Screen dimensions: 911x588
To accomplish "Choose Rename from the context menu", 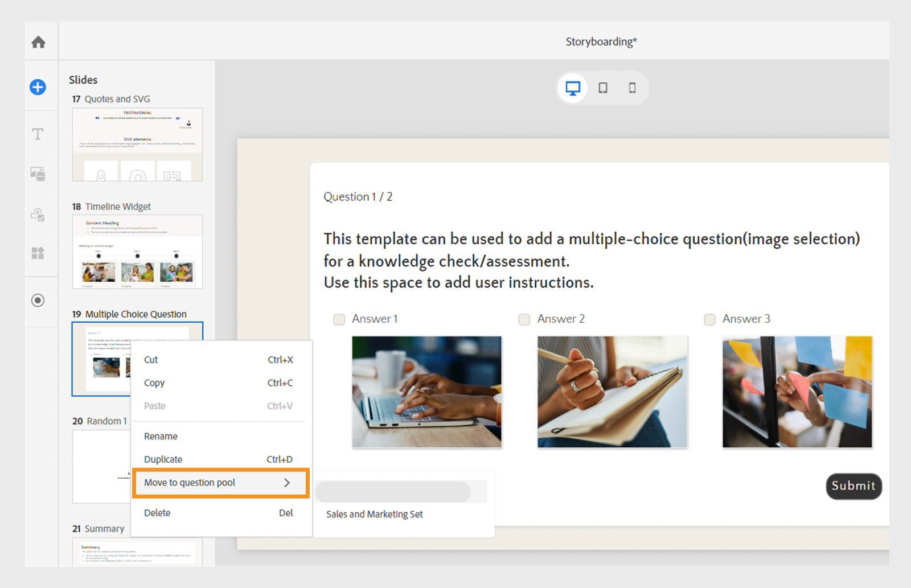I will pyautogui.click(x=160, y=436).
